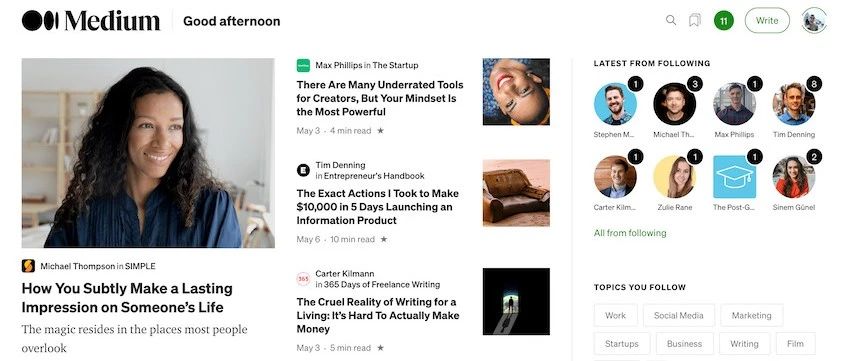Open The Cruel Reality of Writing article title
850x361 pixels.
click(378, 315)
